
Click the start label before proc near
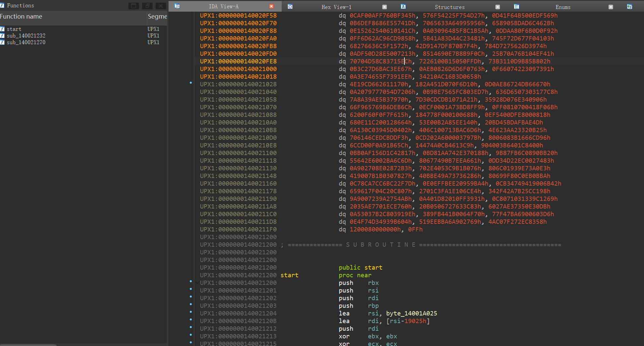[289, 275]
